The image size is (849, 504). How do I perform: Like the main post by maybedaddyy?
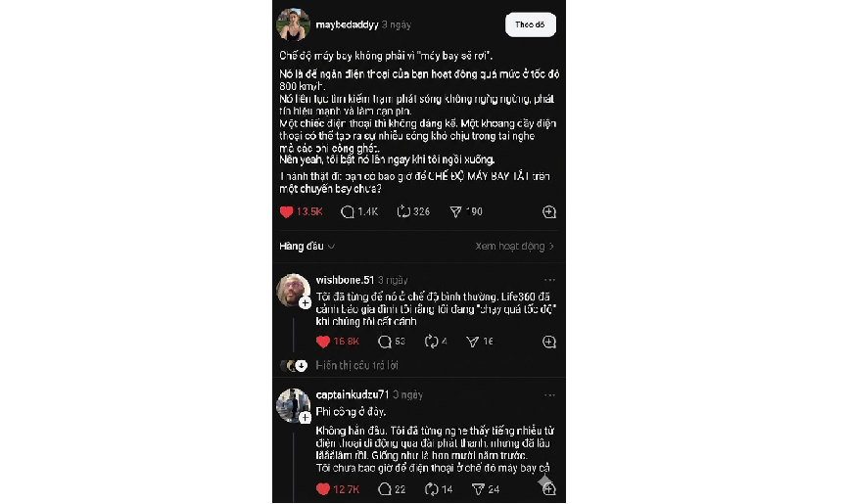coord(287,211)
